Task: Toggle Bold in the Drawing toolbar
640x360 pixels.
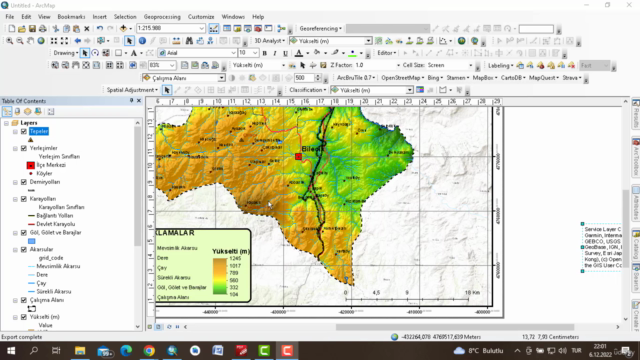Action: [264, 53]
